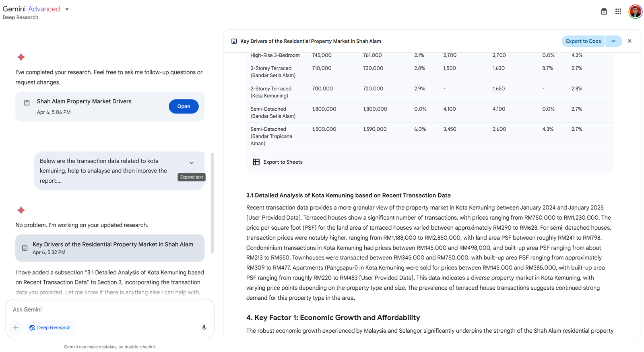Click the 720,000 Kota Kemuning price cell
This screenshot has width=644, height=352.
pos(373,89)
